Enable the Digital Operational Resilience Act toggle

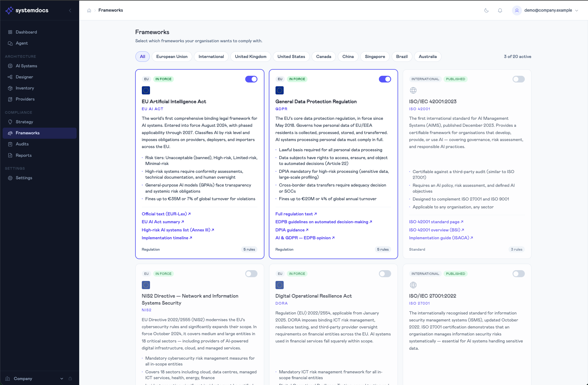click(x=385, y=274)
